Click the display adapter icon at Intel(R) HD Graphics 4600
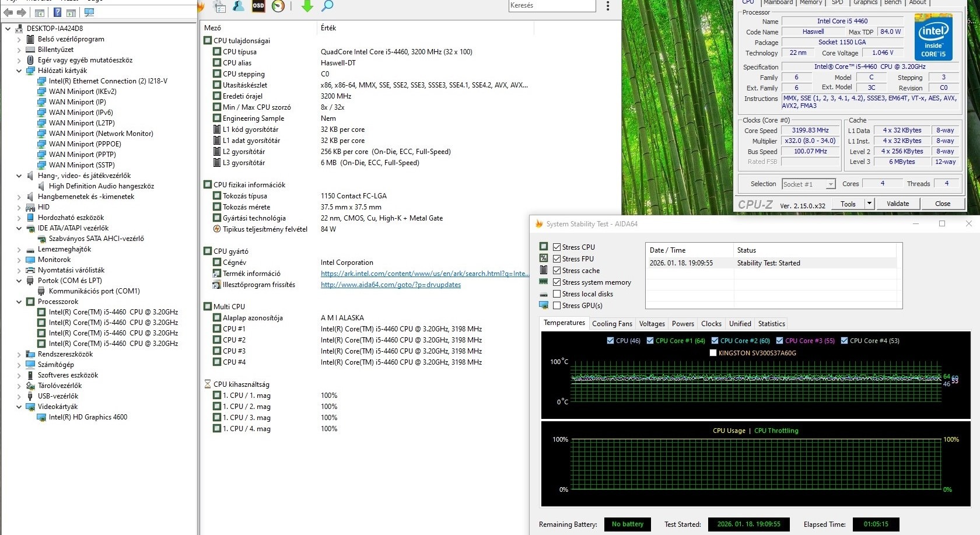The height and width of the screenshot is (535, 980). [x=41, y=417]
